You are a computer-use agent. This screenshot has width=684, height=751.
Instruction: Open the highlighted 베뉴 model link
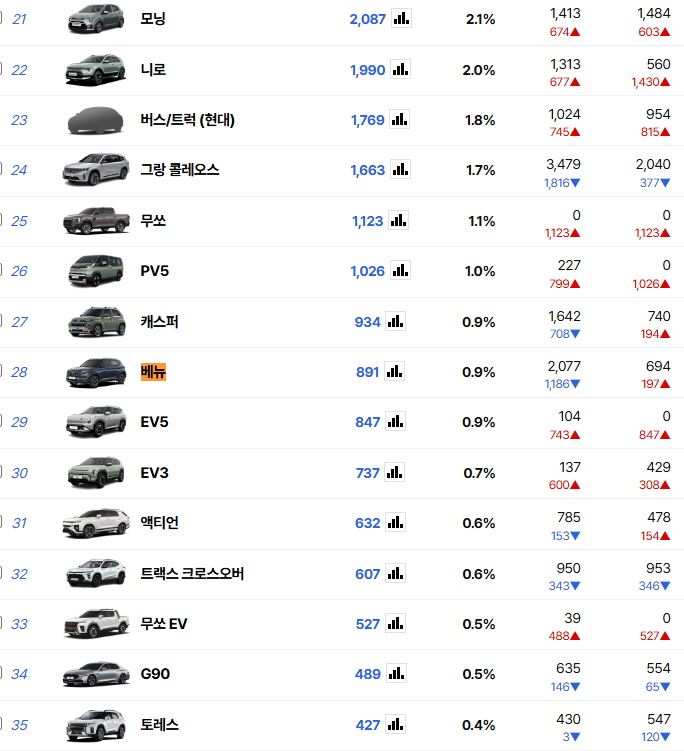pyautogui.click(x=153, y=372)
